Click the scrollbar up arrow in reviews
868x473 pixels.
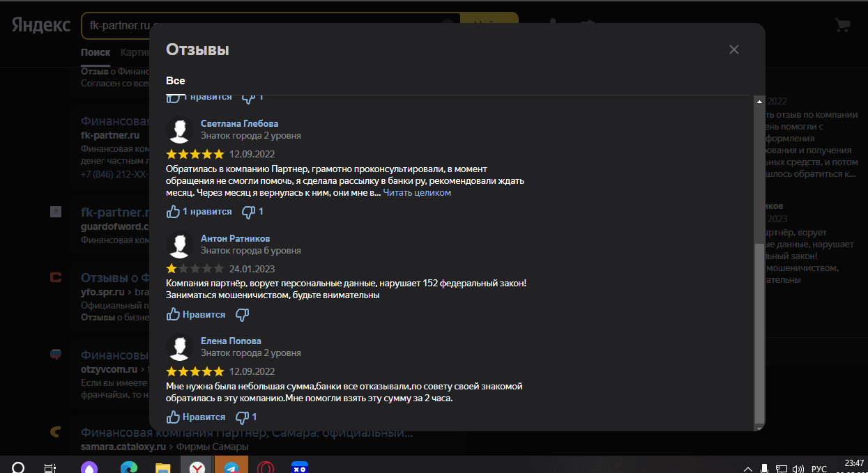[x=759, y=102]
